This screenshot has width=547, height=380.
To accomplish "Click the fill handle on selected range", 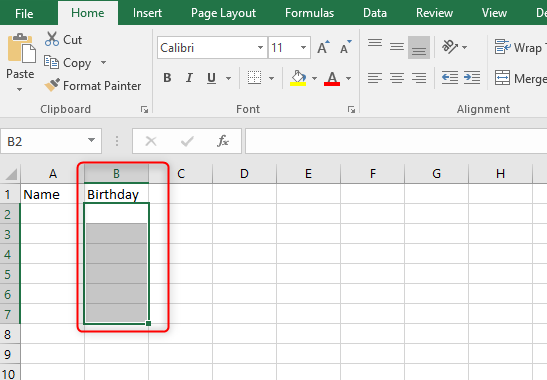I will point(149,324).
